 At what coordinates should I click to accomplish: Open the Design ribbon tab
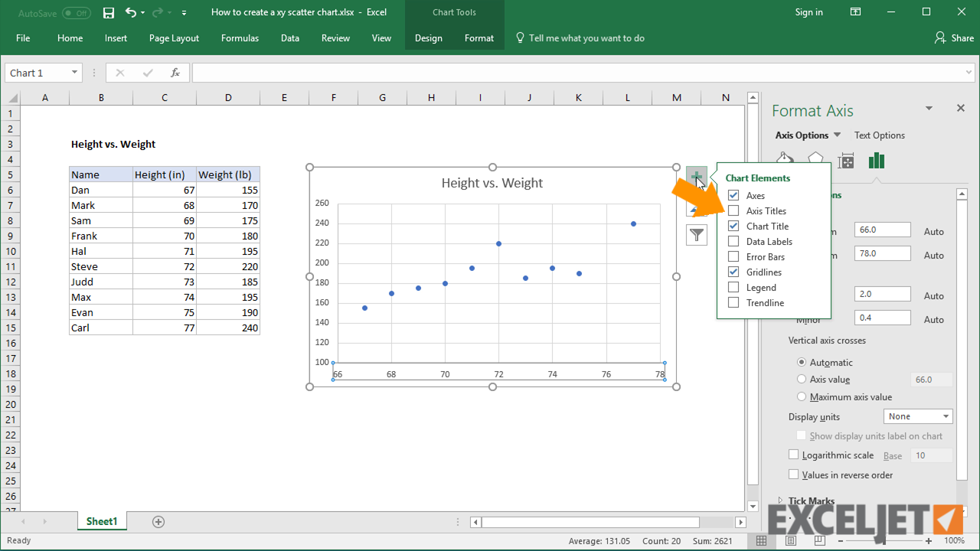pos(428,38)
